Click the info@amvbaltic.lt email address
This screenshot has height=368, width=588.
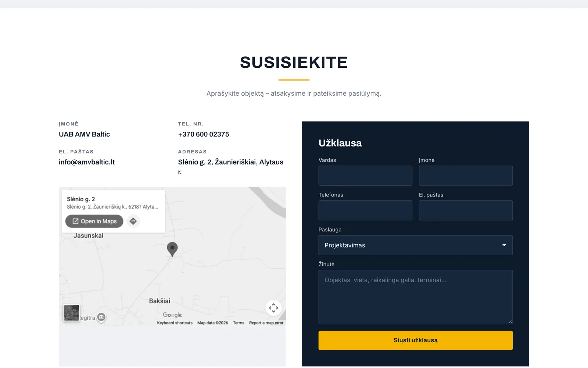click(87, 162)
